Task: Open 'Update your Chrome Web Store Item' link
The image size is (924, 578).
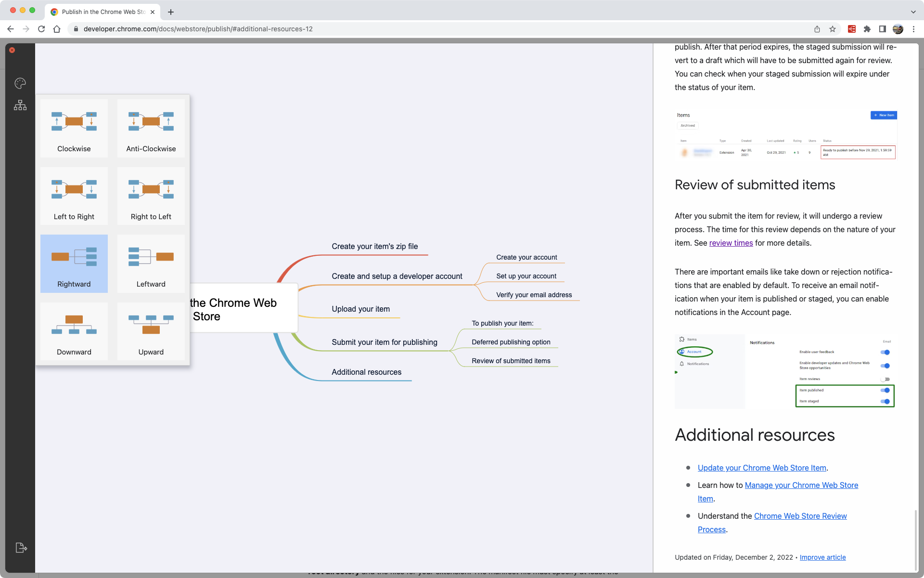Action: pos(762,468)
